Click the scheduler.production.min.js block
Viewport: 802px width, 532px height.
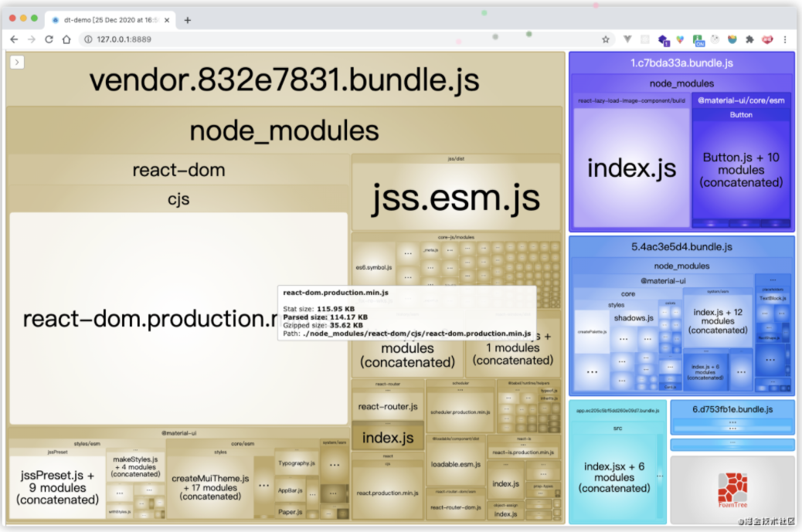pos(460,412)
